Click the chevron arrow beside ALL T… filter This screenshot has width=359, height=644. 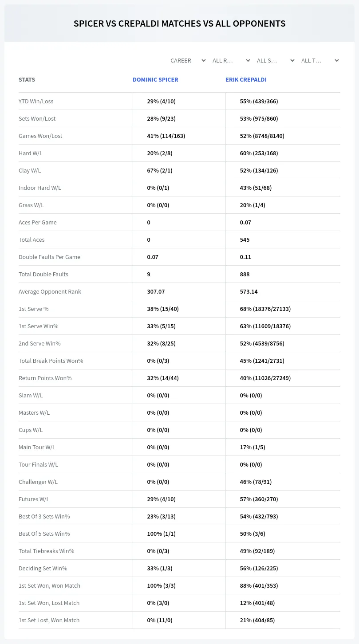(336, 61)
